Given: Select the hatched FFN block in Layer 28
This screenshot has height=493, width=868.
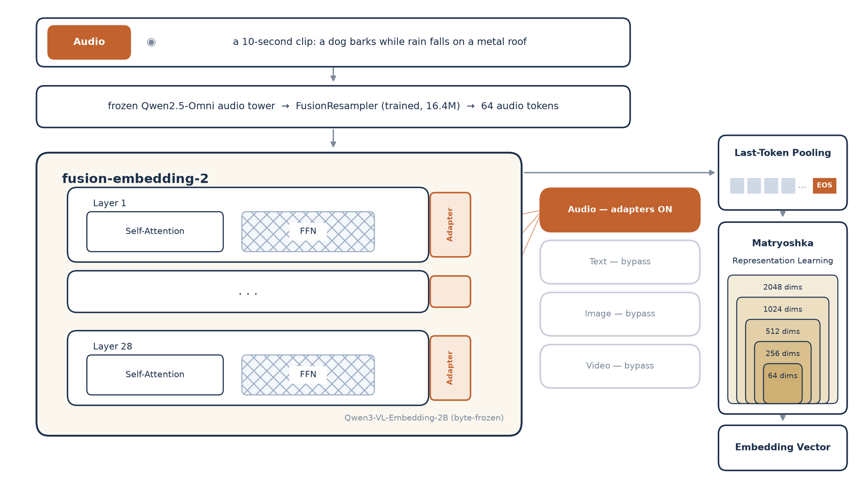Looking at the screenshot, I should coord(308,375).
